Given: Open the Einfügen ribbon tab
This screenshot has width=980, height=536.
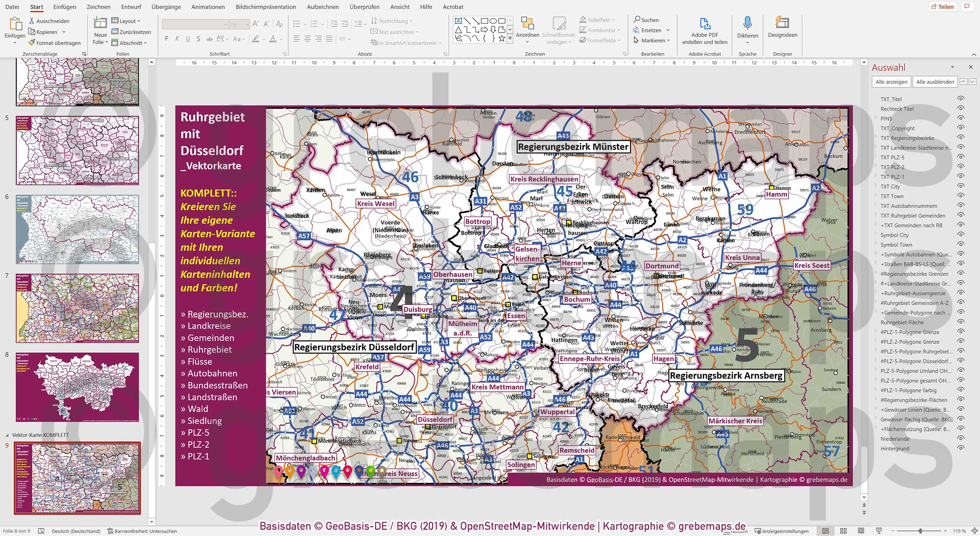Looking at the screenshot, I should point(65,7).
